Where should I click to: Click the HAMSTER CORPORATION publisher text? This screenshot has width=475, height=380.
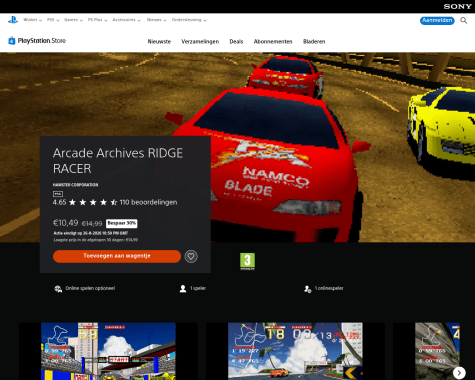(x=75, y=185)
